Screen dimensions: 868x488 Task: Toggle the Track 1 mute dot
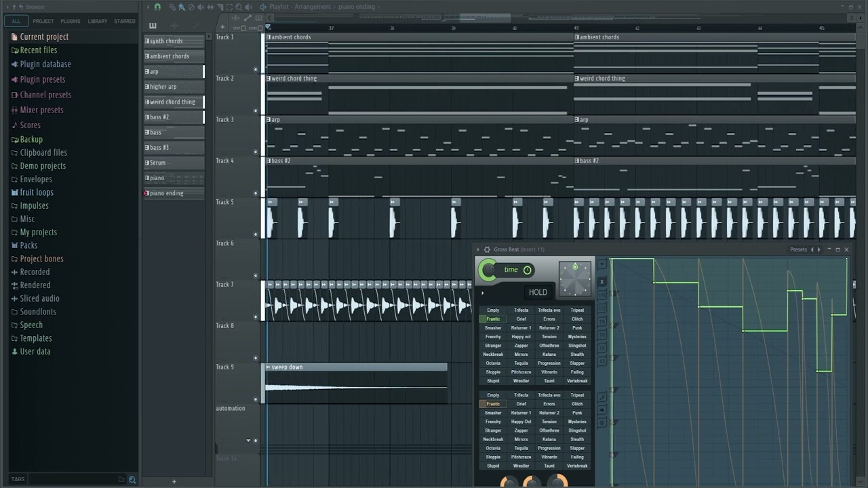pos(256,69)
